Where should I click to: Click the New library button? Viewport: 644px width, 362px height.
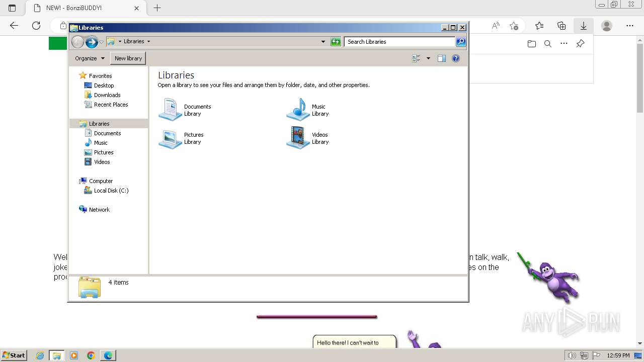[x=128, y=58]
